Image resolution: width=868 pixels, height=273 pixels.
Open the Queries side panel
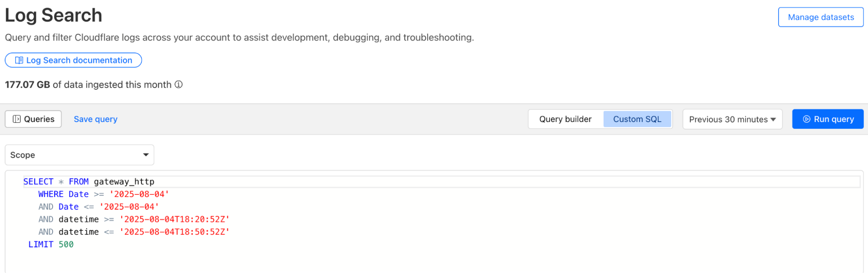point(33,119)
